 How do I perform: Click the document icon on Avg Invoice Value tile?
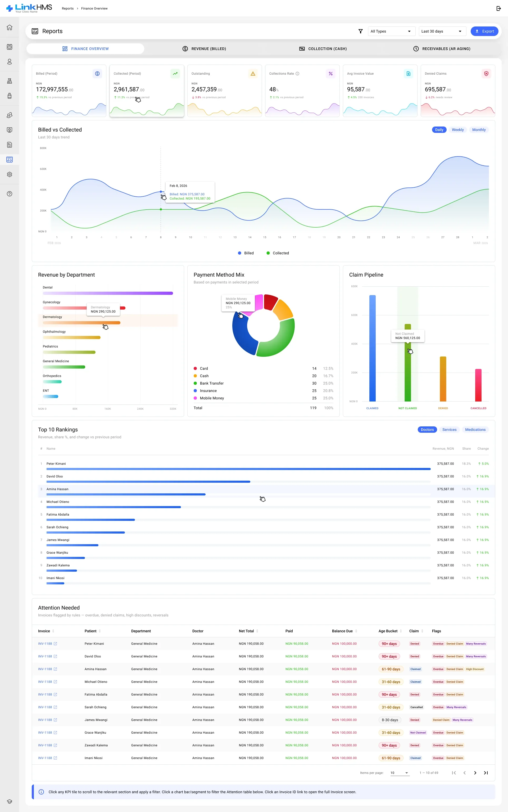409,74
